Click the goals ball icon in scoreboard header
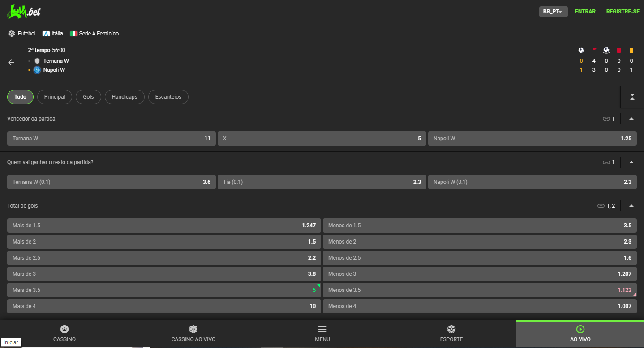The image size is (644, 348). [x=581, y=50]
